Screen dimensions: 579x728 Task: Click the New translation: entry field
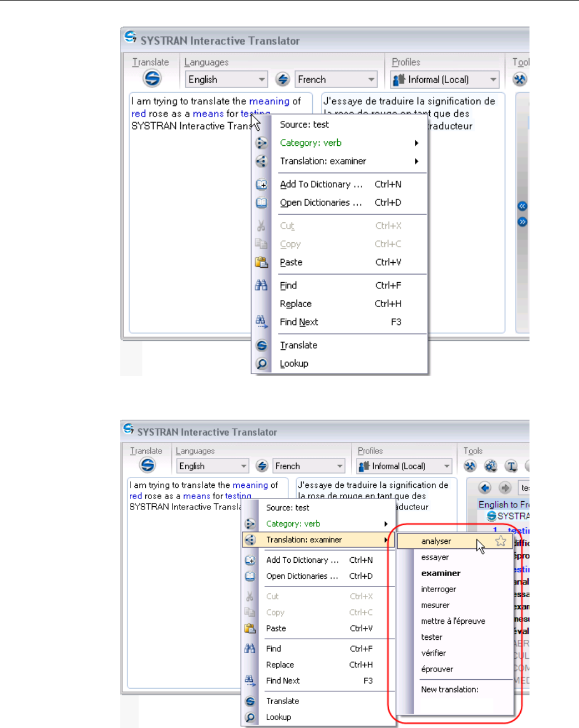pyautogui.click(x=464, y=704)
